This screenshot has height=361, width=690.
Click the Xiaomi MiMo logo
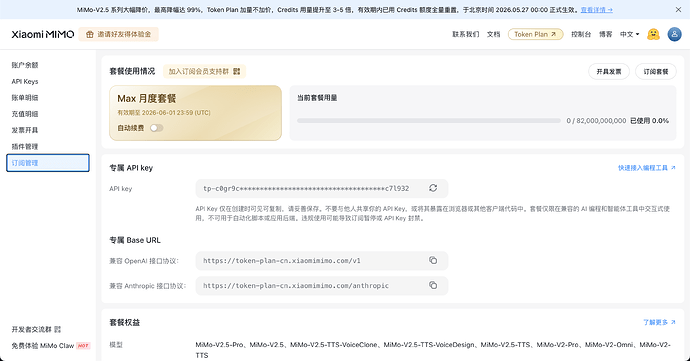coord(43,34)
